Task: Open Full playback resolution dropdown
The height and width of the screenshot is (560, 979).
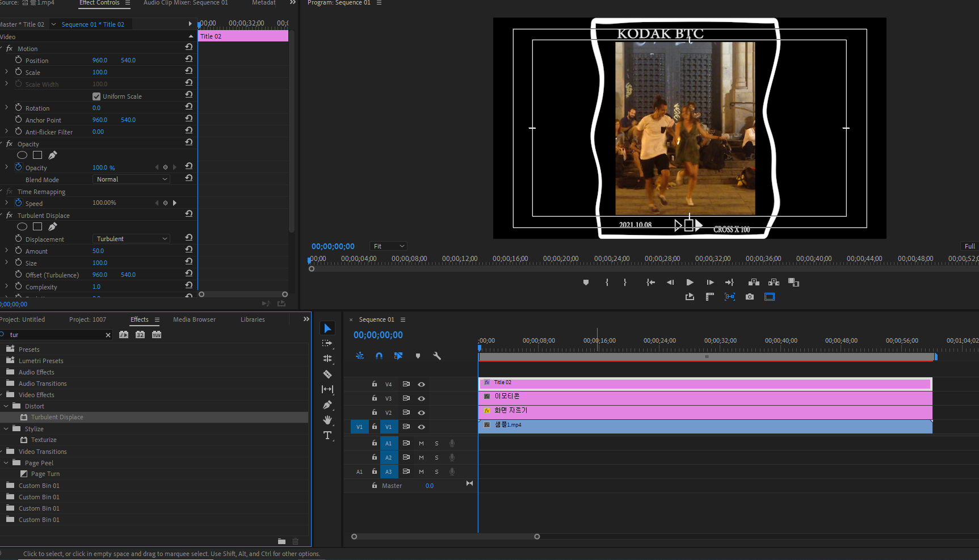Action: point(969,246)
